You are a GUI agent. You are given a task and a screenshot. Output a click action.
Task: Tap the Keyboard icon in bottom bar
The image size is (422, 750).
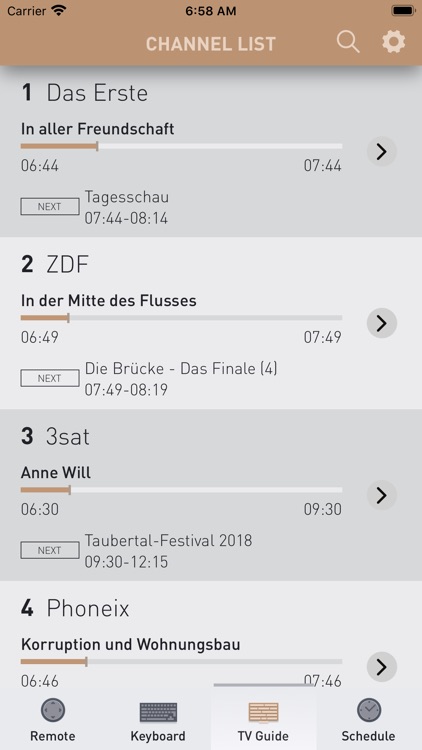tap(158, 712)
